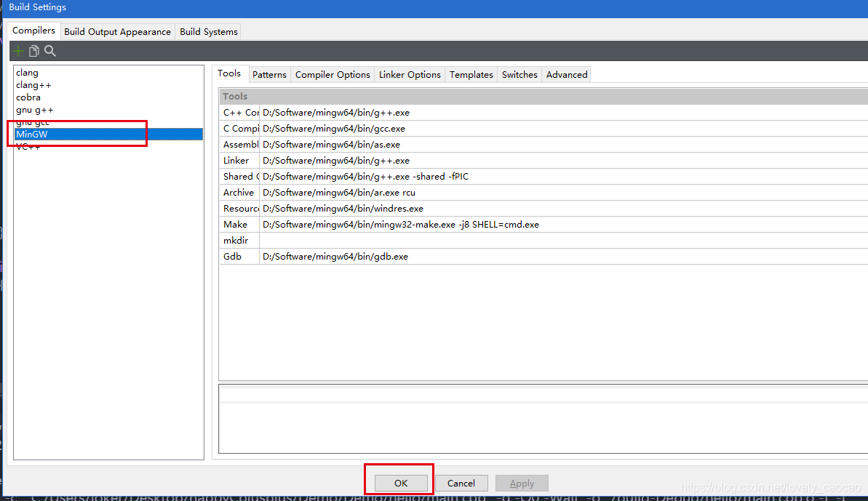Open compiler search with the magnifier icon
868x501 pixels.
pos(49,51)
